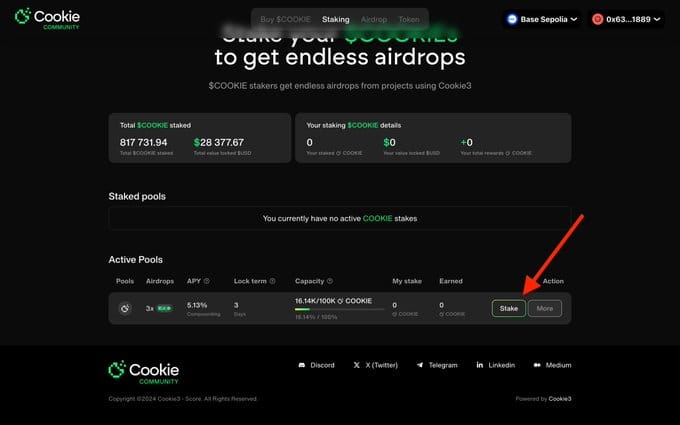Click the Cookie Community logo in header

pyautogui.click(x=47, y=19)
